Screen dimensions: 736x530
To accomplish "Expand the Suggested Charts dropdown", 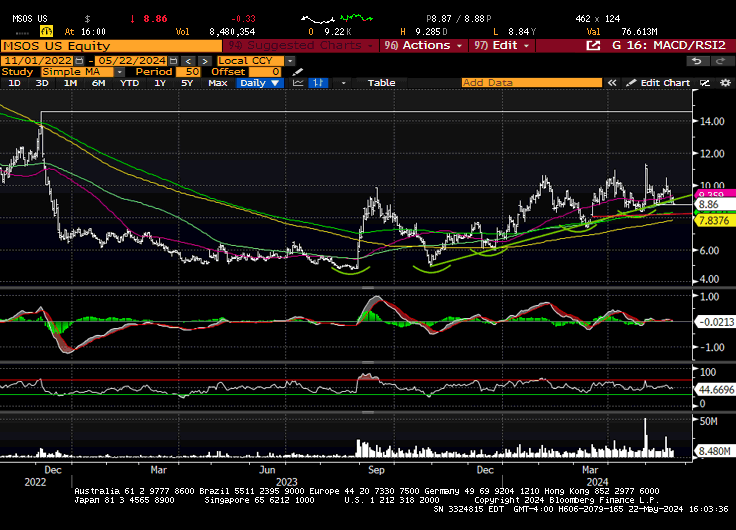I will point(301,46).
